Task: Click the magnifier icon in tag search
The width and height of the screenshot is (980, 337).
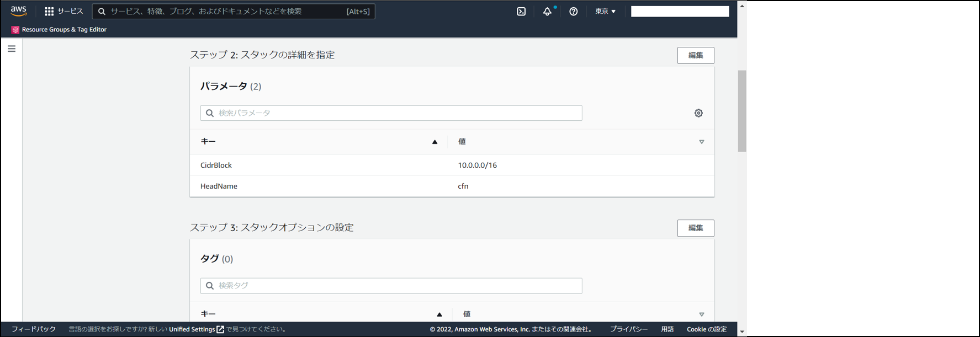Action: [x=210, y=286]
